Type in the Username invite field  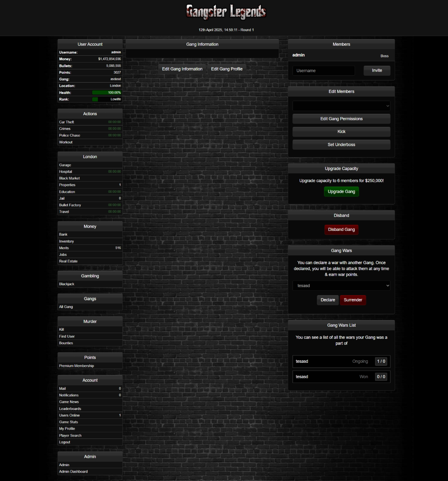pos(323,71)
